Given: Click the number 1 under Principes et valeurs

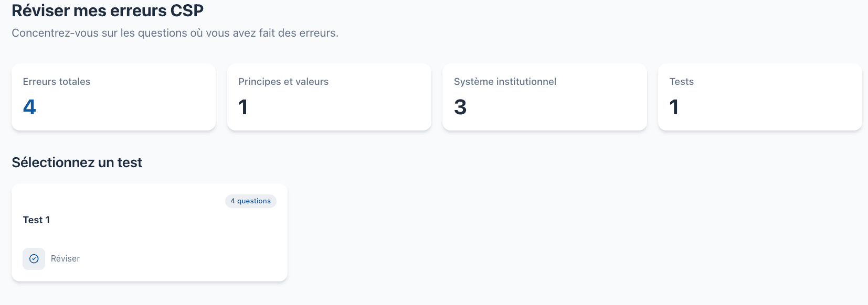Looking at the screenshot, I should 243,107.
